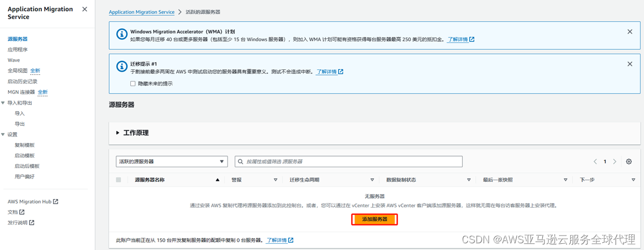Open 启动后模板 settings

click(27, 166)
